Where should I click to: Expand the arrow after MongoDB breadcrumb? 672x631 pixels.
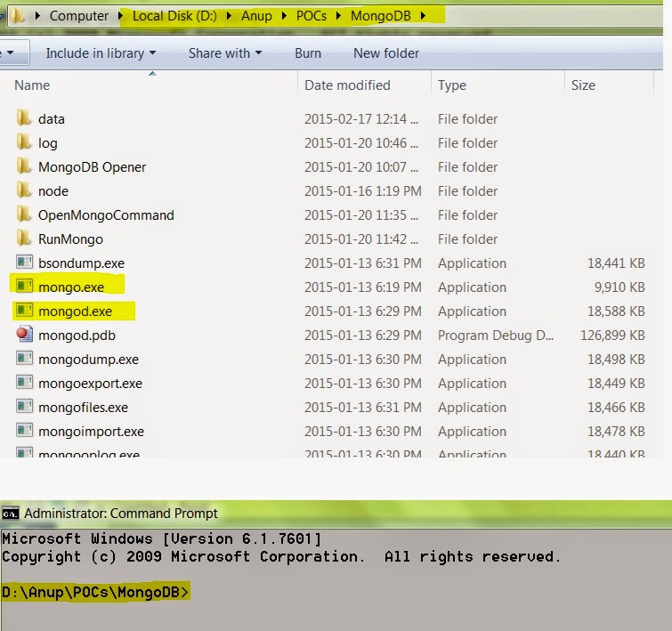[424, 16]
